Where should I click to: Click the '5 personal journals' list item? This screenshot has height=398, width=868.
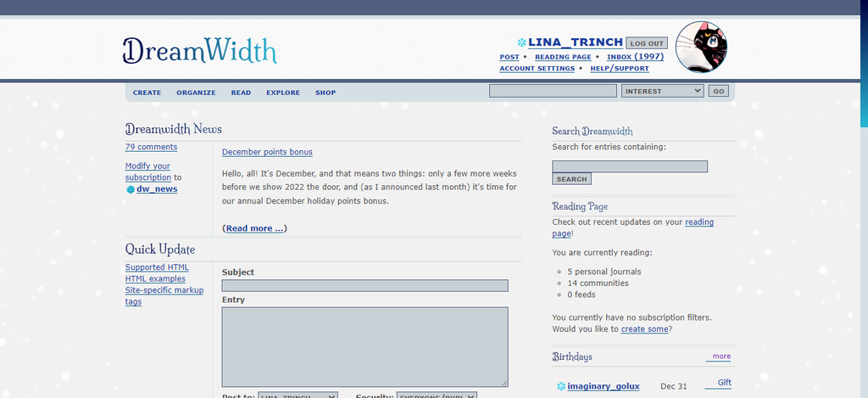[604, 272]
